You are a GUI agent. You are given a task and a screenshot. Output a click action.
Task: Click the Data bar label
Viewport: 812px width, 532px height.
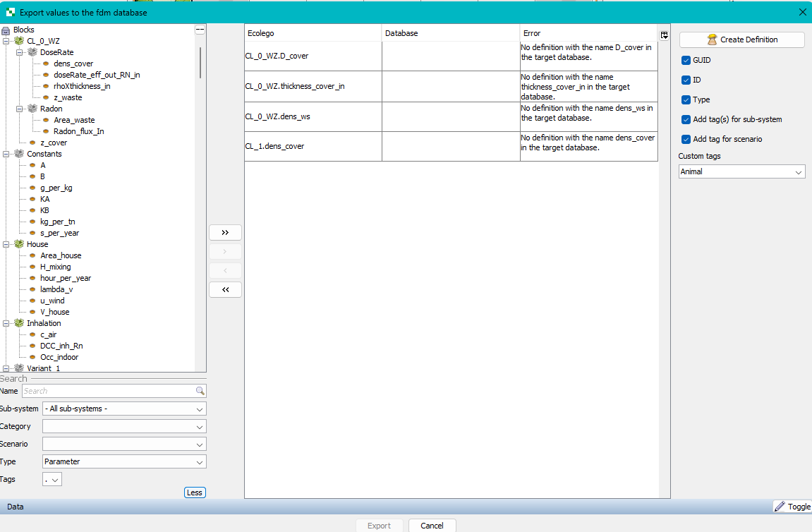(15, 507)
